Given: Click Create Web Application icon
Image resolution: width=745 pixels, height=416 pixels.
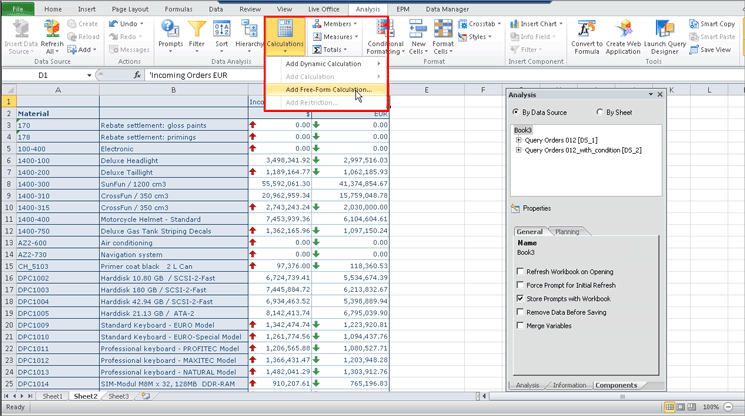Looking at the screenshot, I should click(x=623, y=29).
